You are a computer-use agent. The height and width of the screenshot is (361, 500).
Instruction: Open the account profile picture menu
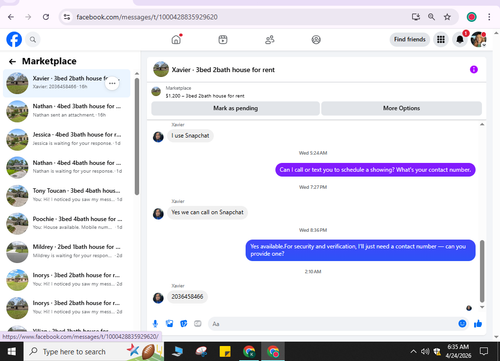(x=478, y=39)
